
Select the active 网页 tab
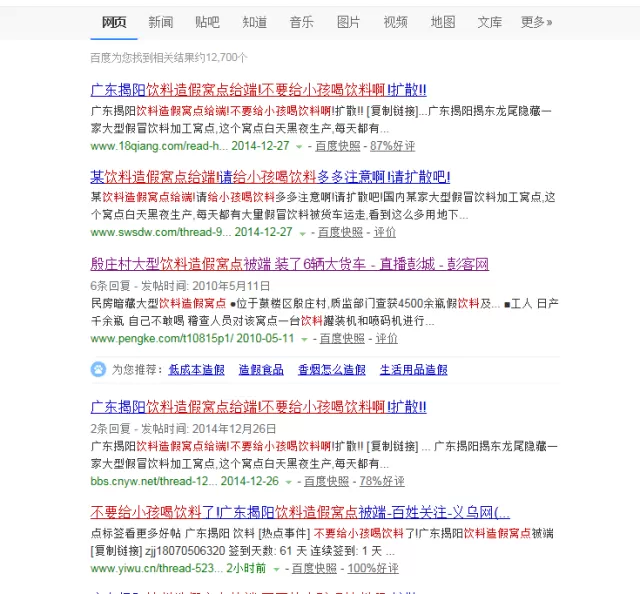pos(114,22)
